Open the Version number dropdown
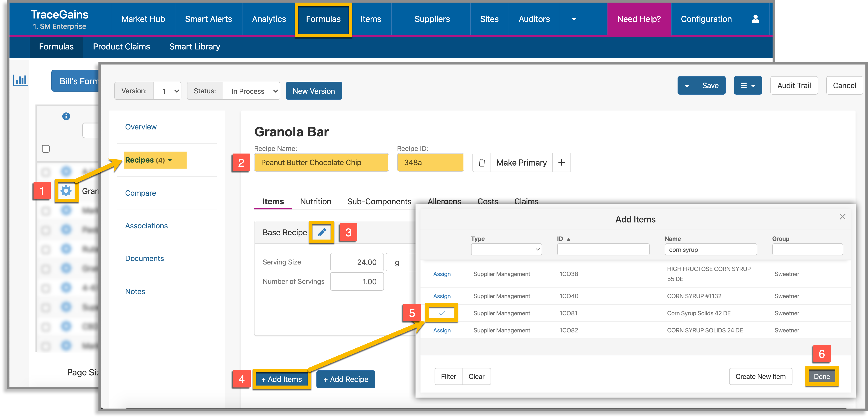Screen dimensions: 868x418 tap(167, 91)
